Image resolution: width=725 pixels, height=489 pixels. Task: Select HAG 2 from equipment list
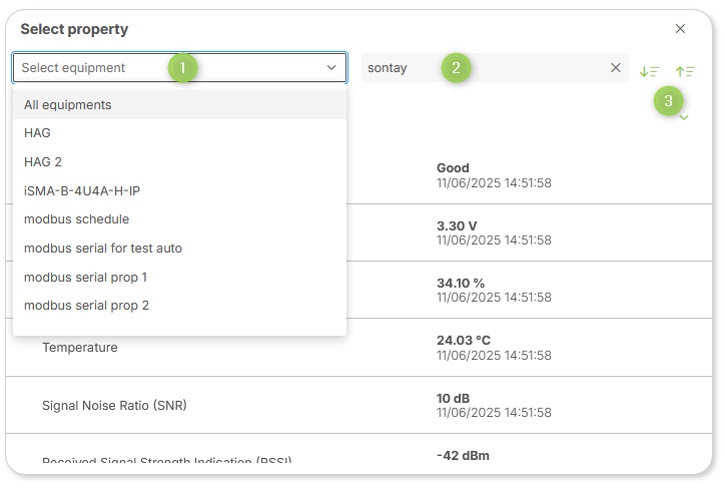(x=179, y=162)
